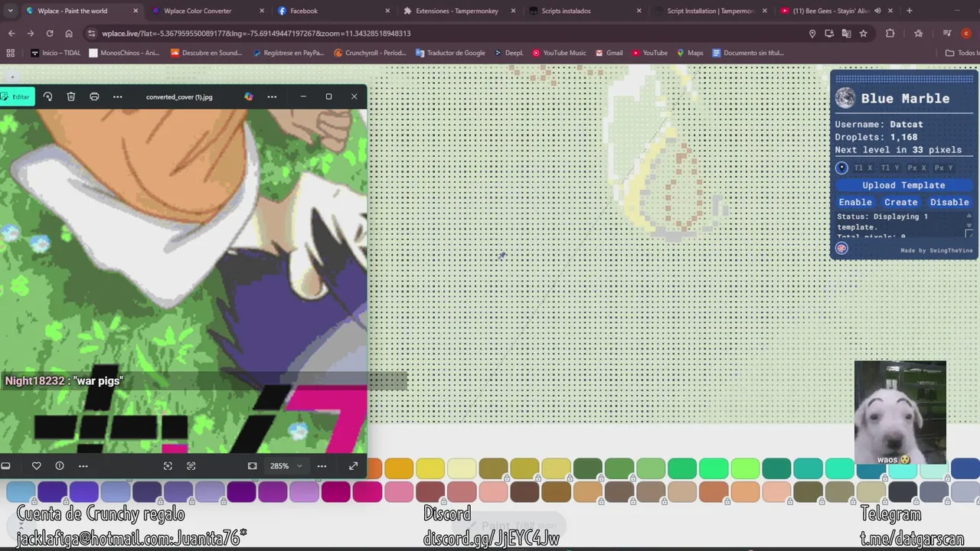This screenshot has width=980, height=551.
Task: Open more options next to the printer icon
Action: [117, 96]
